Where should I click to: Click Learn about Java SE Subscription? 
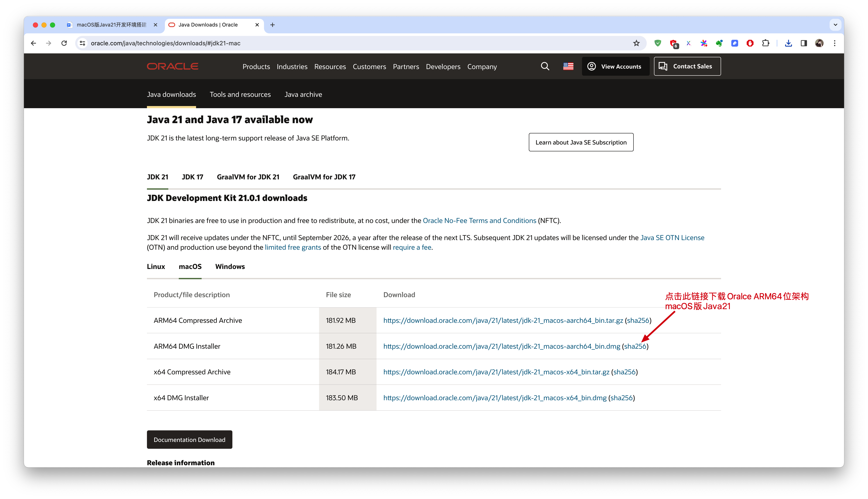pyautogui.click(x=581, y=142)
